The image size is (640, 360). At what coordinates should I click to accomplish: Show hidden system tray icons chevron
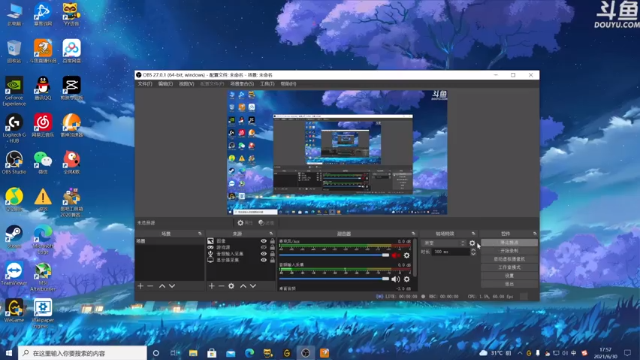[520, 353]
